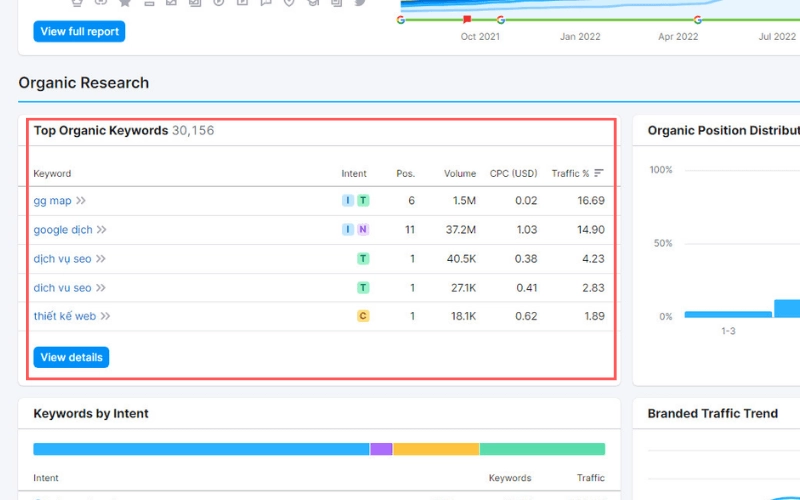Screen dimensions: 800x500
Task: Open the thiết kế web keyword link
Action: point(65,316)
